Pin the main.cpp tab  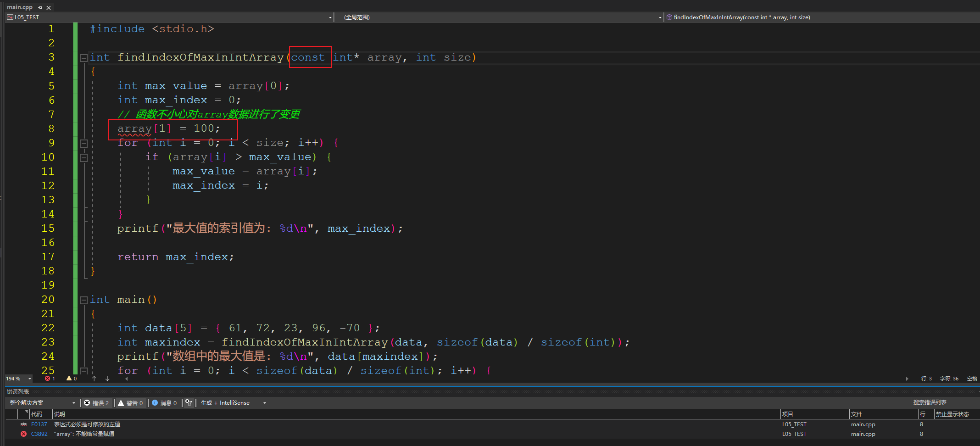(40, 7)
